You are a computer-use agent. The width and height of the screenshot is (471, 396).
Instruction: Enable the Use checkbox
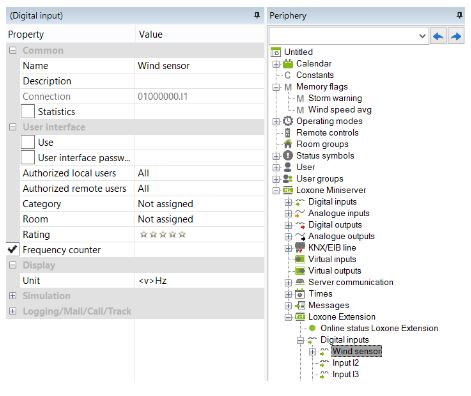[28, 142]
